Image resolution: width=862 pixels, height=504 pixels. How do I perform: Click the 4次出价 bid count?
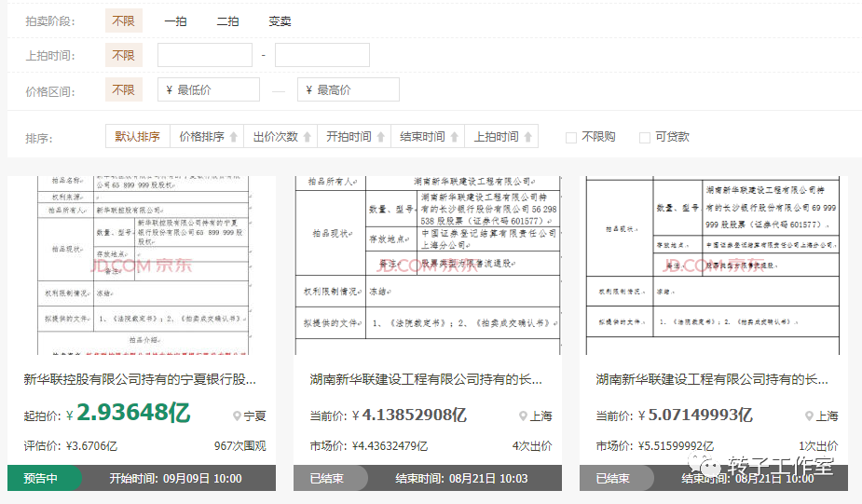click(x=532, y=445)
